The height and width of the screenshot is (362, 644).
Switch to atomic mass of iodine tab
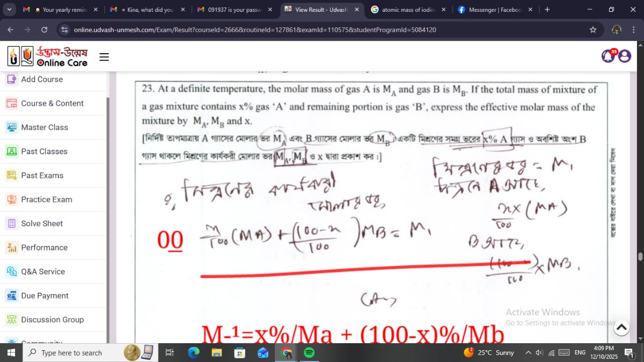[x=408, y=10]
